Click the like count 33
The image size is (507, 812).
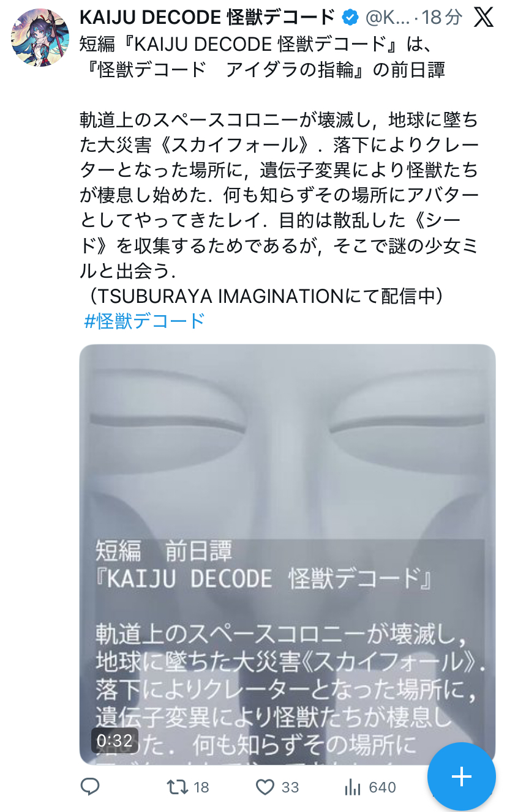pyautogui.click(x=290, y=788)
